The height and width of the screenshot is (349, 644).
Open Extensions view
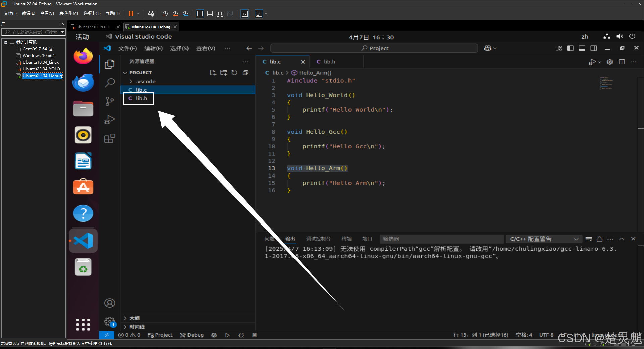pos(109,138)
